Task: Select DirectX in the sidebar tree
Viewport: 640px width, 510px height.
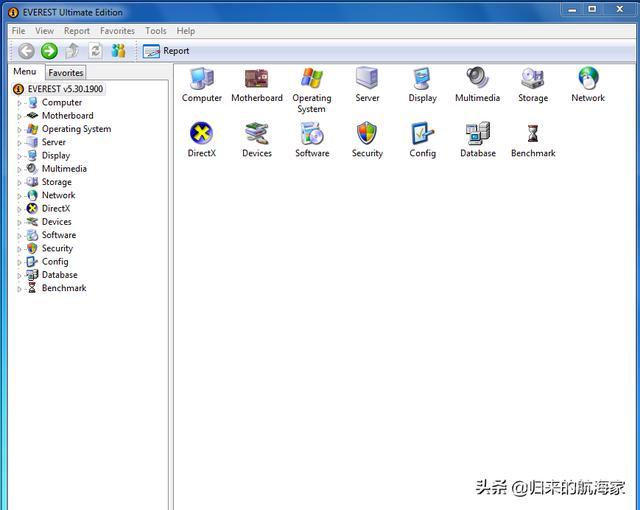Action: (56, 208)
